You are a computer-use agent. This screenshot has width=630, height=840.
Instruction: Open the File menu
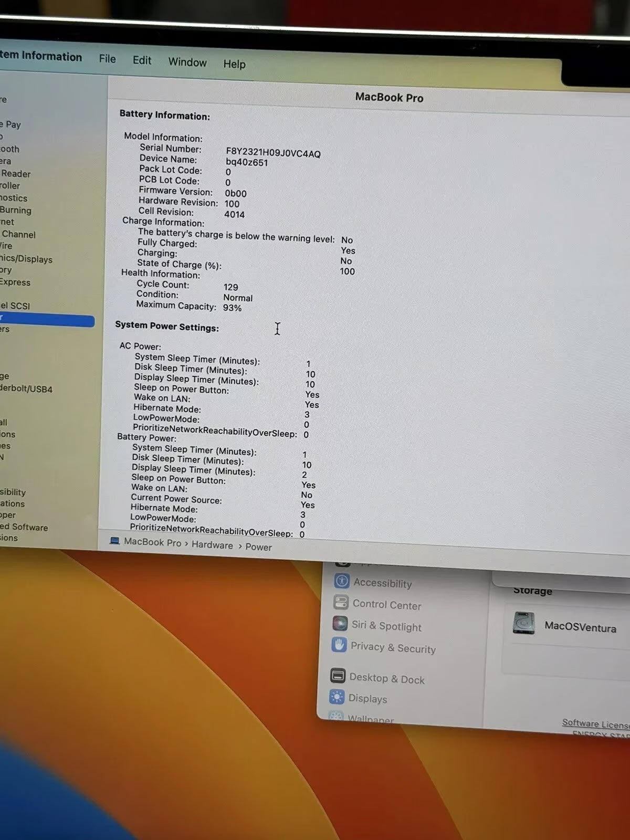pyautogui.click(x=107, y=59)
